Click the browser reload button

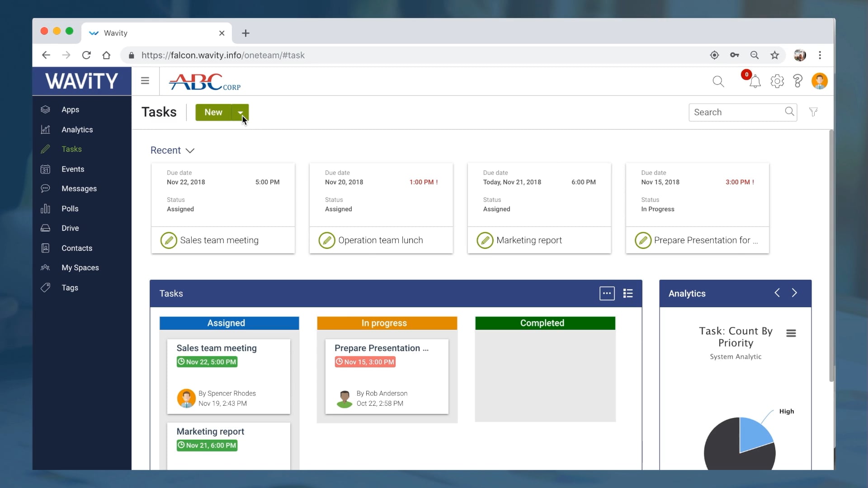tap(86, 55)
